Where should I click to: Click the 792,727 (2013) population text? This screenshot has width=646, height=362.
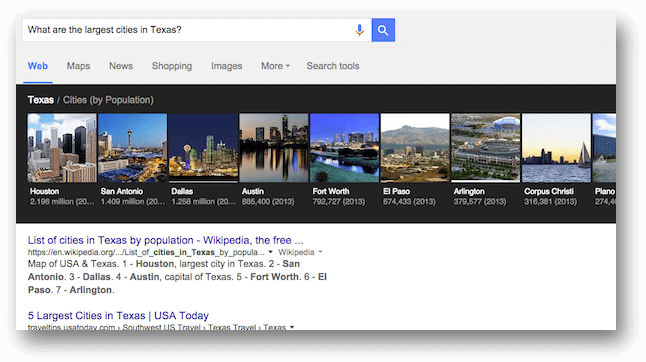(x=339, y=202)
